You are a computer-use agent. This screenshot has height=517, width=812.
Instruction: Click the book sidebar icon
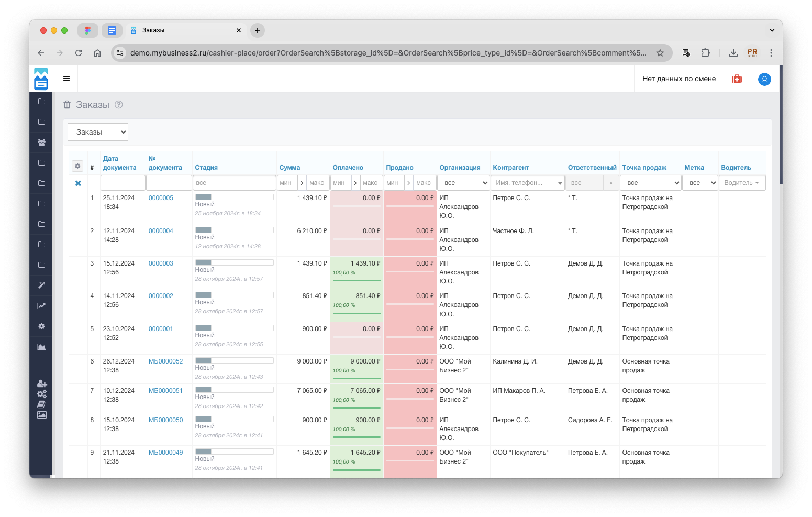(x=41, y=404)
